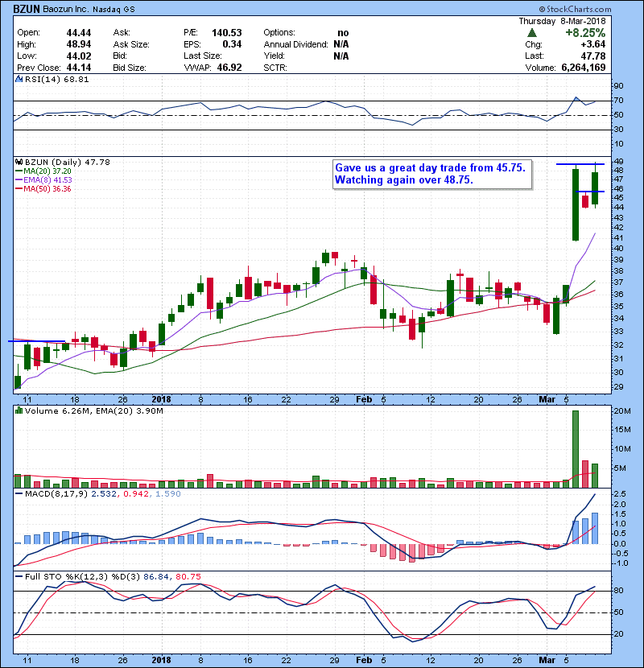644x668 pixels.
Task: Click the 2.5 label on the MACD axis
Action: point(620,494)
